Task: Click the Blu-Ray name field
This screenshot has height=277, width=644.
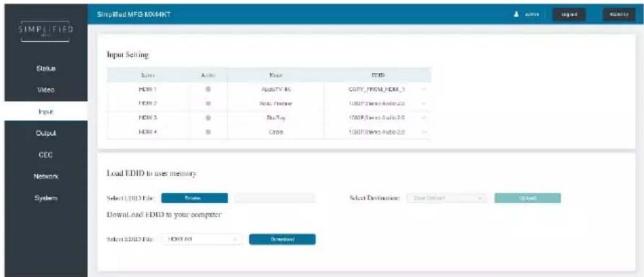Action: pos(276,117)
